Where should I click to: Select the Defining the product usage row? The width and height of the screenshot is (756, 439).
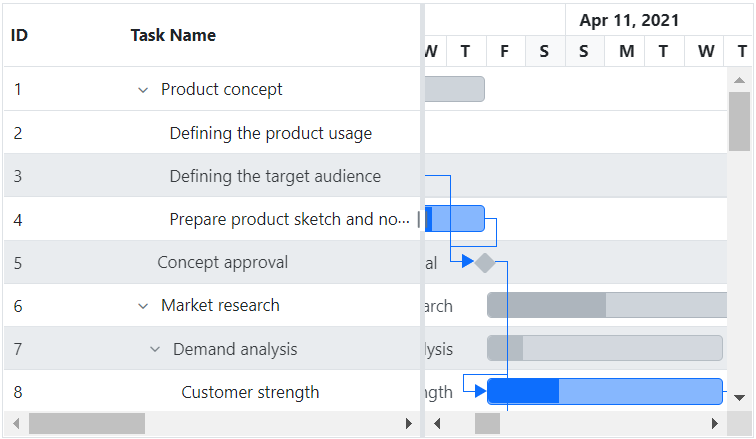click(x=270, y=133)
